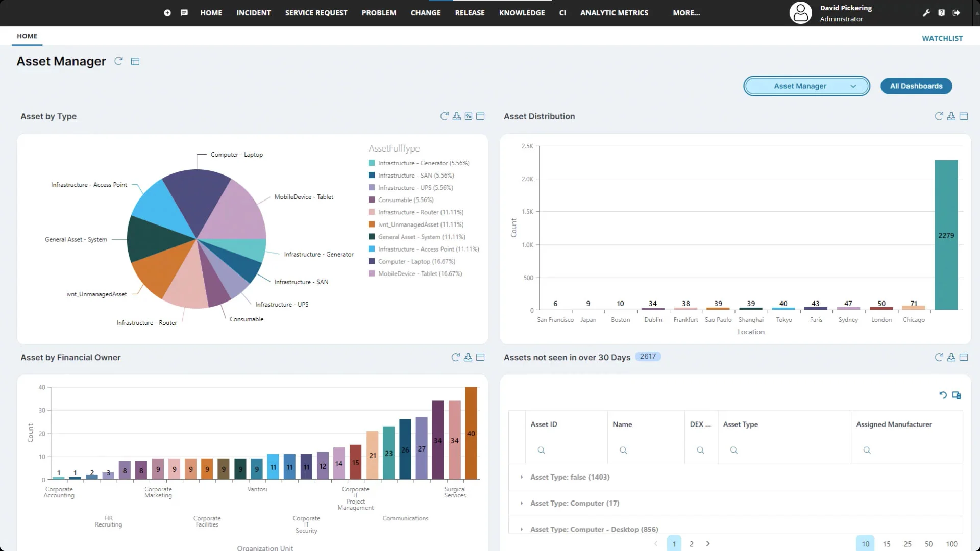Click the help question-mark icon

click(x=942, y=12)
